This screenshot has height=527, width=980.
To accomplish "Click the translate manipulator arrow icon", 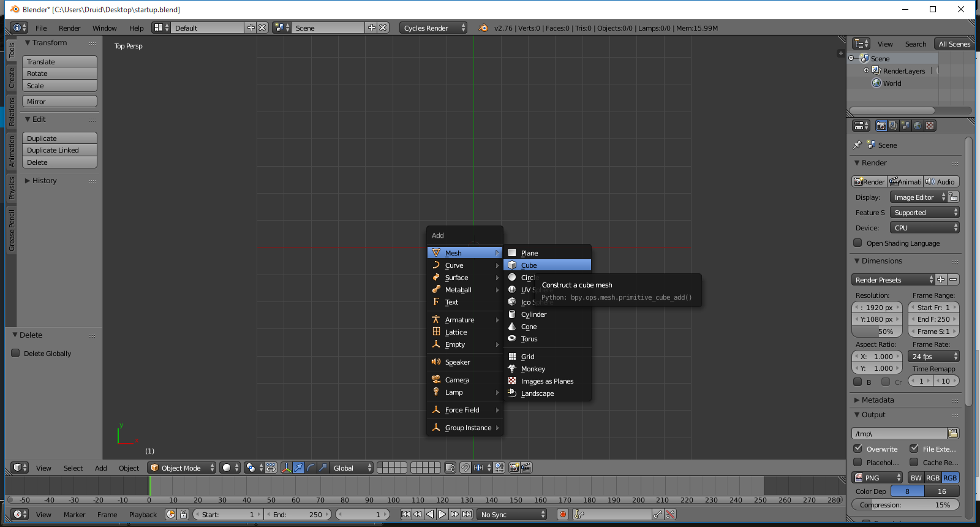I will 298,468.
